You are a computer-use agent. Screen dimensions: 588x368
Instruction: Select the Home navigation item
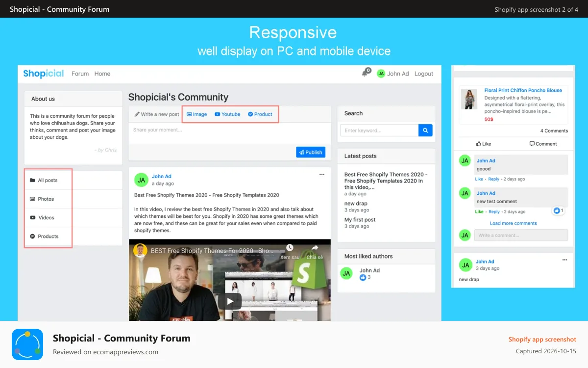coord(102,74)
